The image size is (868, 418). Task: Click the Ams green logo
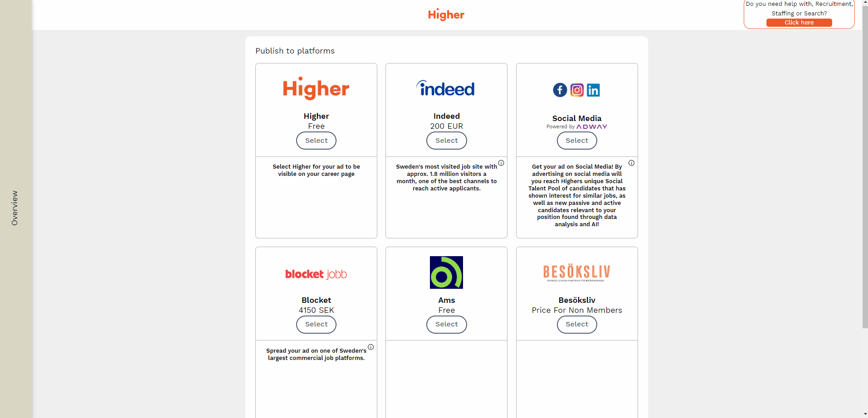tap(446, 272)
